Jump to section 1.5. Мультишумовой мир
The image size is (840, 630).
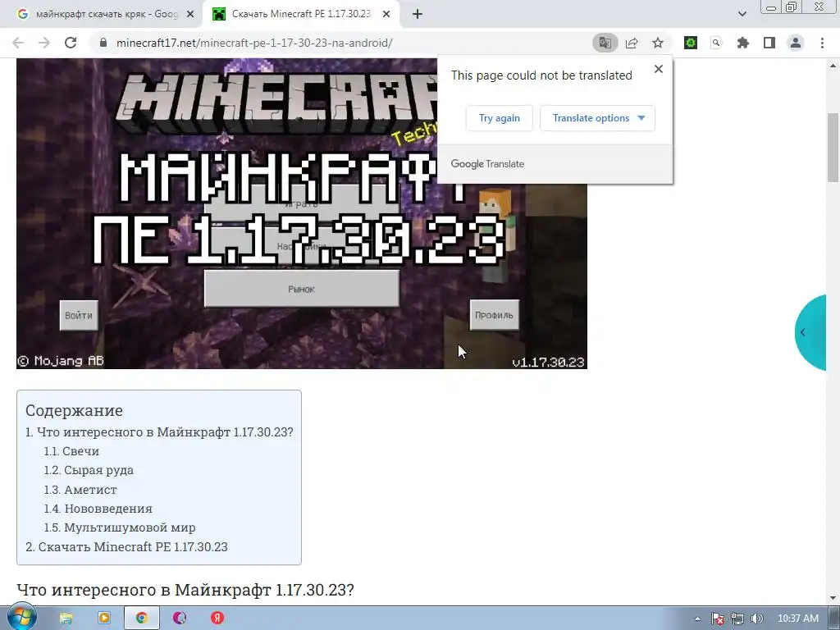point(120,527)
